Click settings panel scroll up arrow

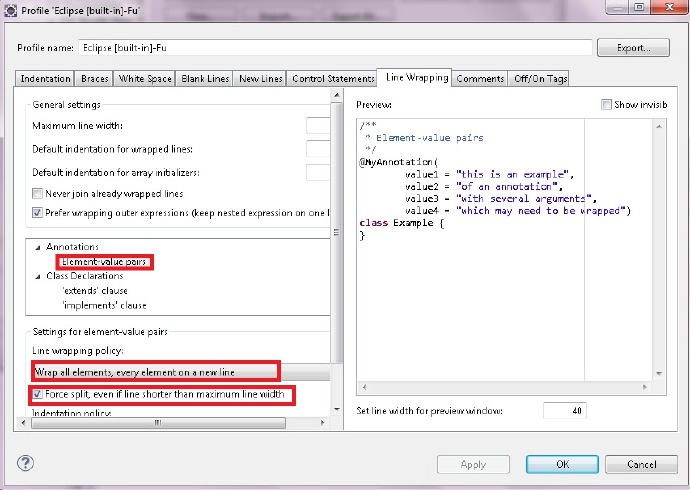(x=337, y=95)
